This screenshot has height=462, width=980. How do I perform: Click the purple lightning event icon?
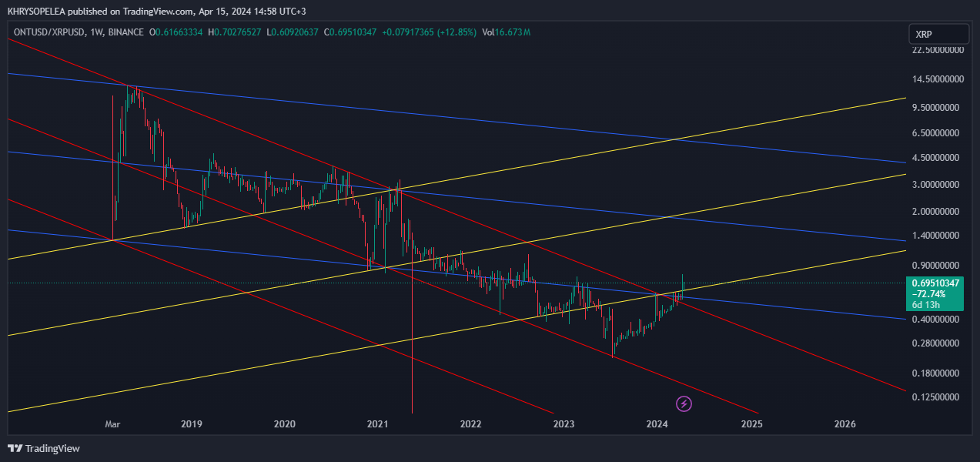tap(683, 403)
